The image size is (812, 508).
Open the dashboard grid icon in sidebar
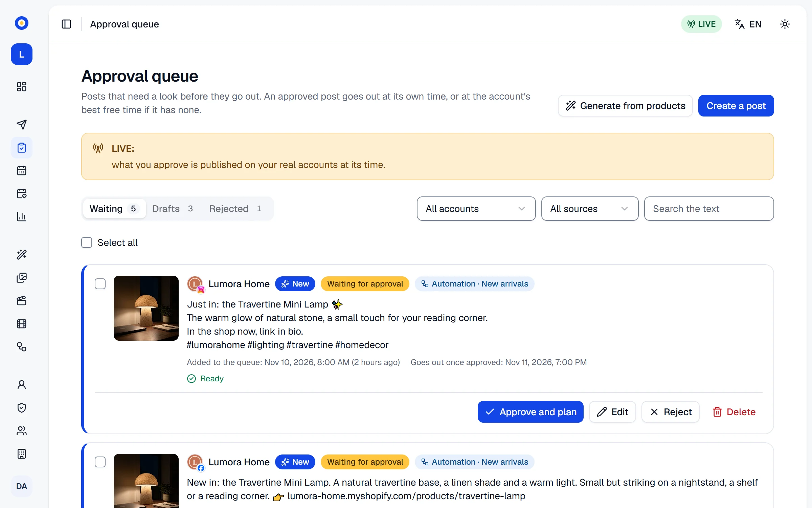(x=22, y=87)
